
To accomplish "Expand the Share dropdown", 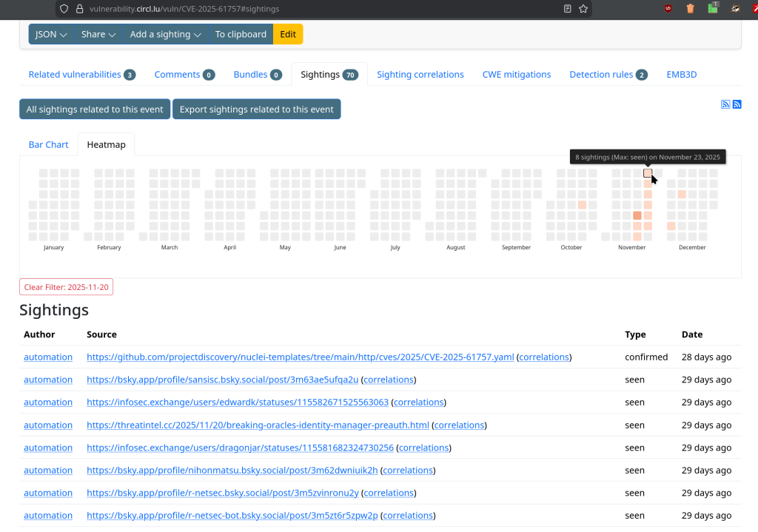I will pyautogui.click(x=98, y=34).
